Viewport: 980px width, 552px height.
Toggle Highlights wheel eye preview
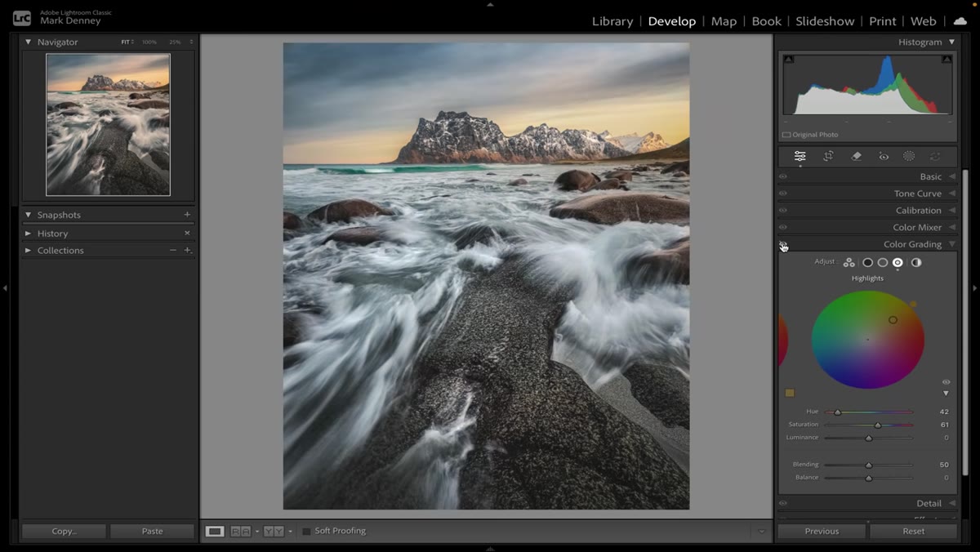(947, 382)
